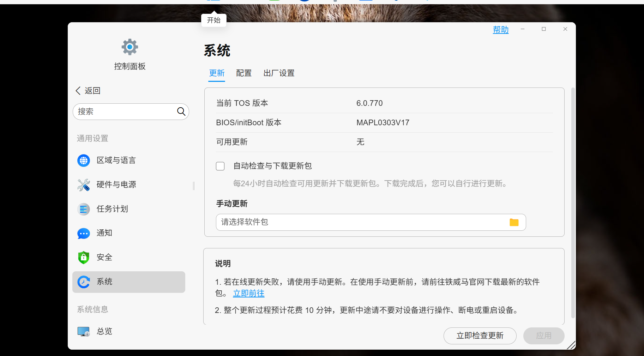Maximize the Control Panel window
Viewport: 644px width, 356px height.
[544, 29]
